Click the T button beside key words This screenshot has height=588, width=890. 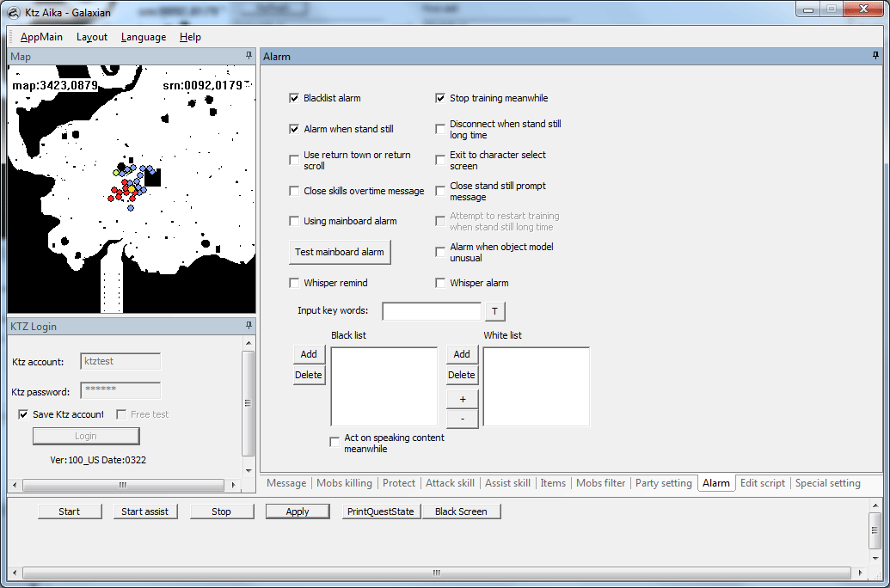click(495, 311)
